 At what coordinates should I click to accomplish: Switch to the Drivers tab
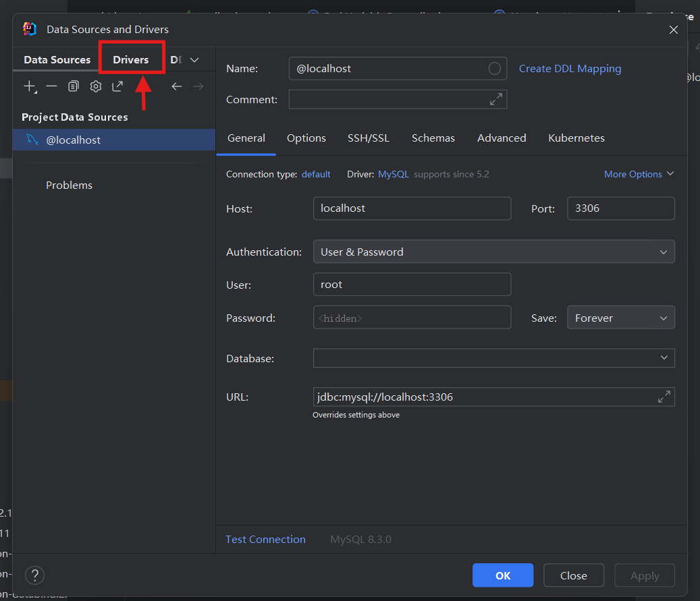pos(131,60)
